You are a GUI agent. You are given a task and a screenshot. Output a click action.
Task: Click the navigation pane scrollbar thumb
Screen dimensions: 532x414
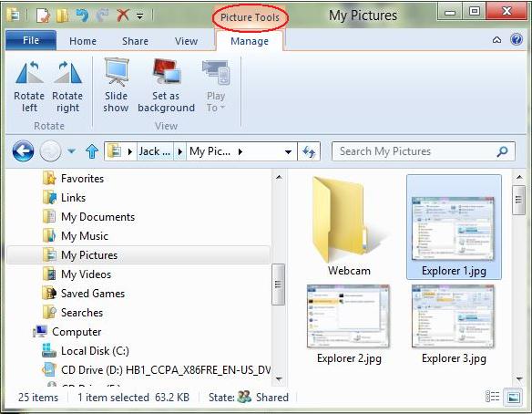(278, 285)
